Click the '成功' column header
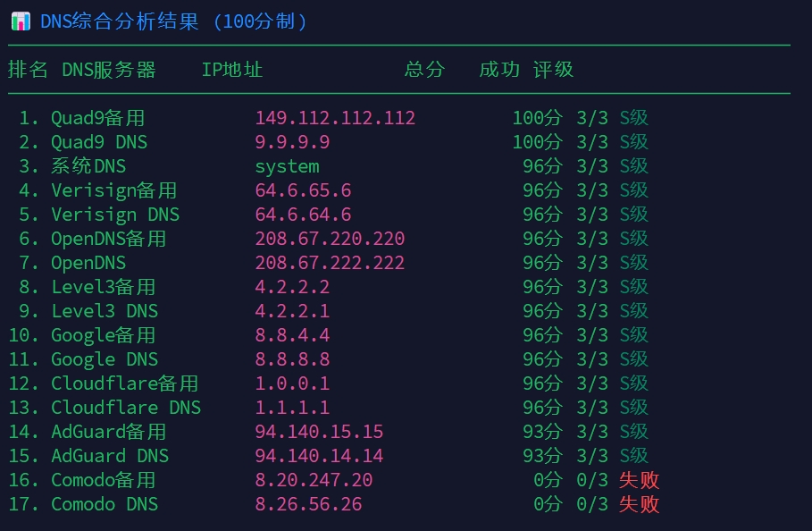This screenshot has width=812, height=531. (x=499, y=70)
